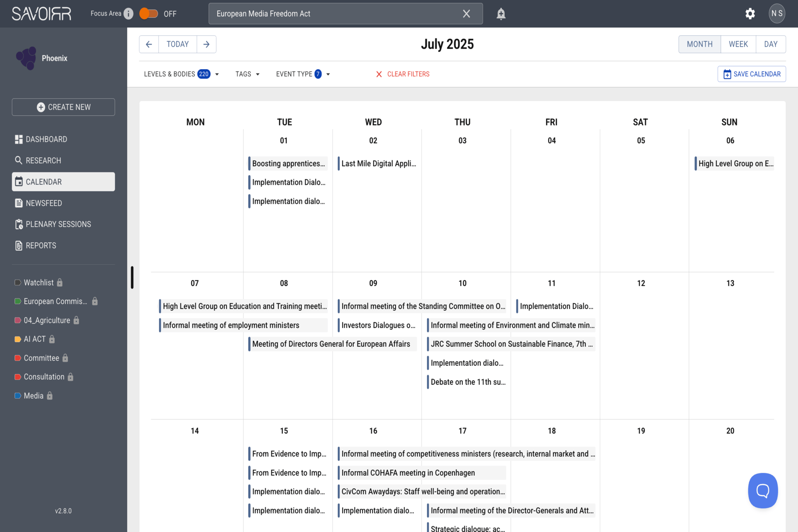Image resolution: width=798 pixels, height=532 pixels.
Task: Open 'Informal meeting of Environment and Climate min...'
Action: coord(511,325)
